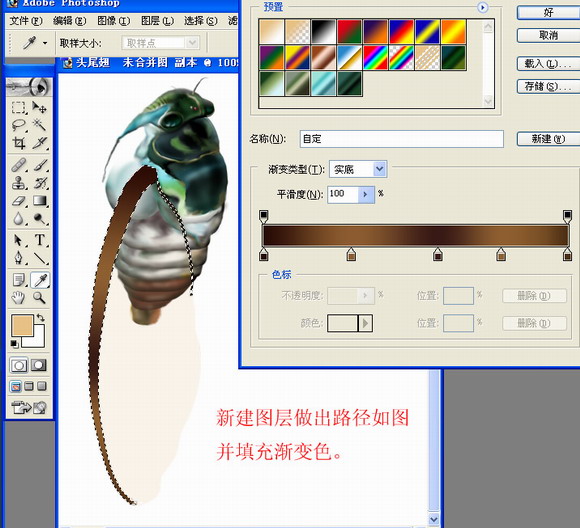Click the background color swatch
The height and width of the screenshot is (528, 580).
39,341
